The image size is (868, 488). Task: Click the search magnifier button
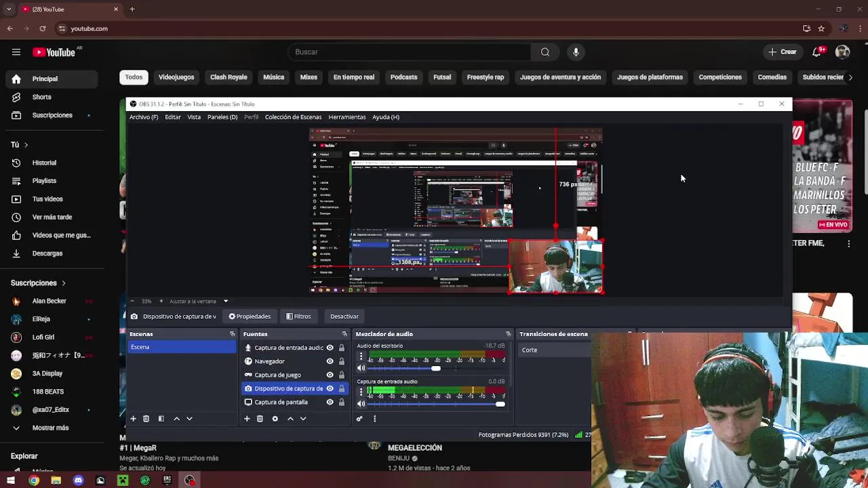click(x=545, y=52)
